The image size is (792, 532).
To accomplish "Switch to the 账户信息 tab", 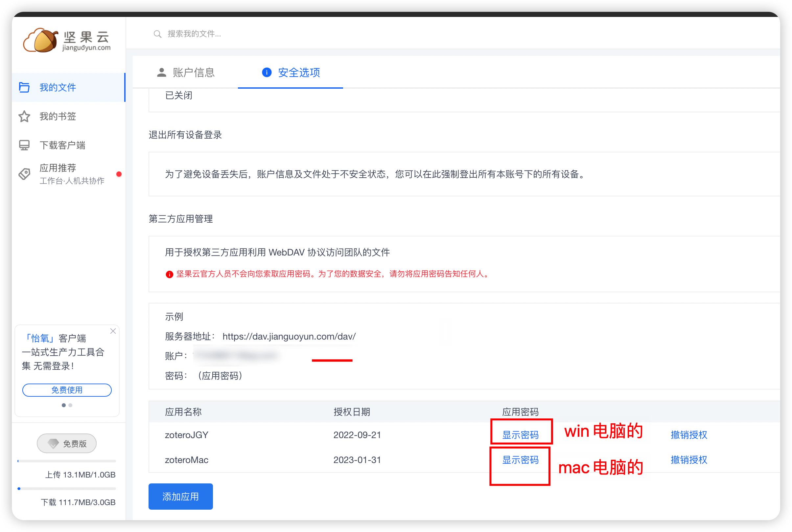I will tap(193, 73).
